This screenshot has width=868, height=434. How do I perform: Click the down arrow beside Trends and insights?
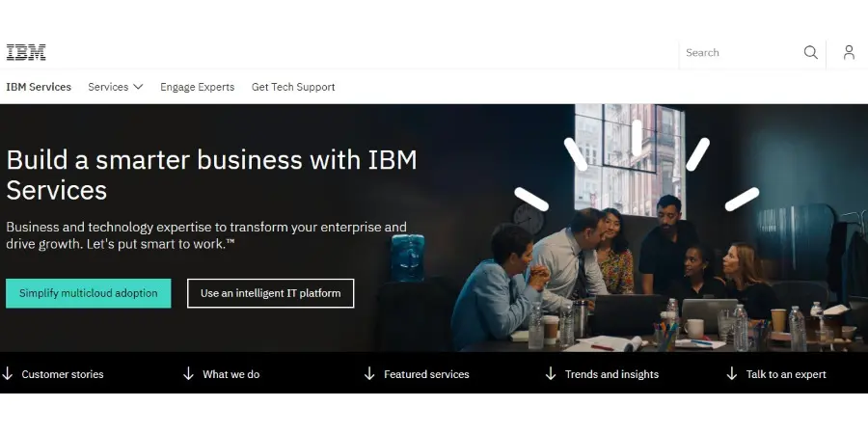pyautogui.click(x=551, y=373)
